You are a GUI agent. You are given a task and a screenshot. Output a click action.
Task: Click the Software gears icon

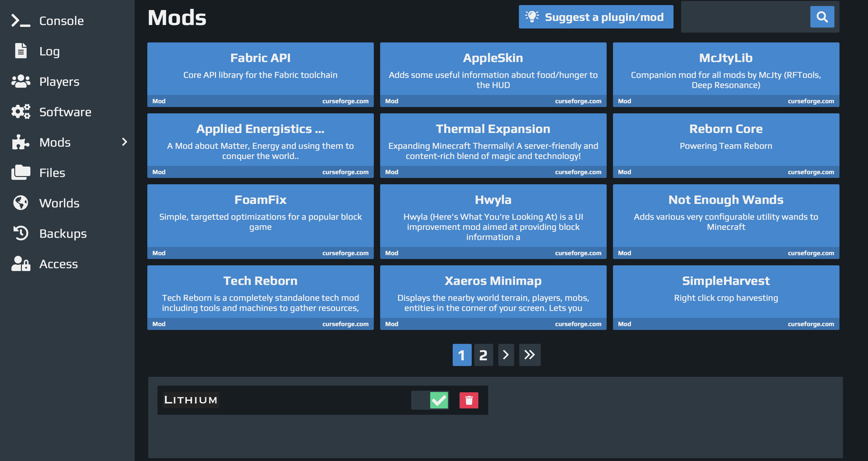(x=21, y=111)
